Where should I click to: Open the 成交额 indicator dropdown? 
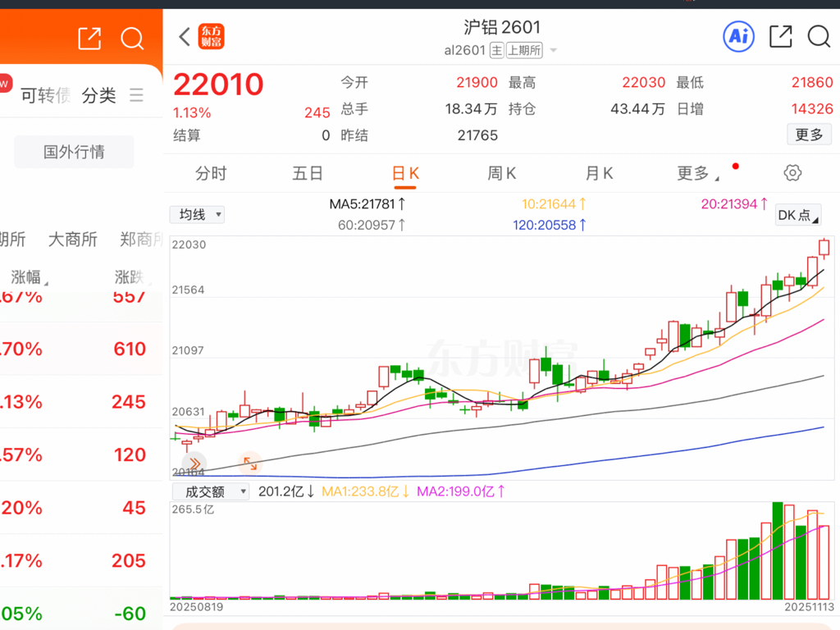coord(211,491)
